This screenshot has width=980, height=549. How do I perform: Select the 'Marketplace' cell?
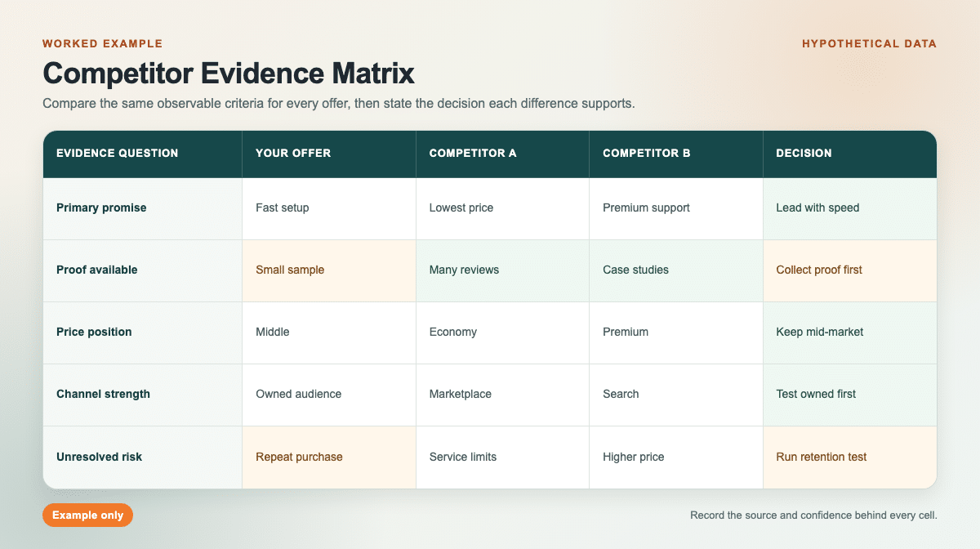click(503, 395)
